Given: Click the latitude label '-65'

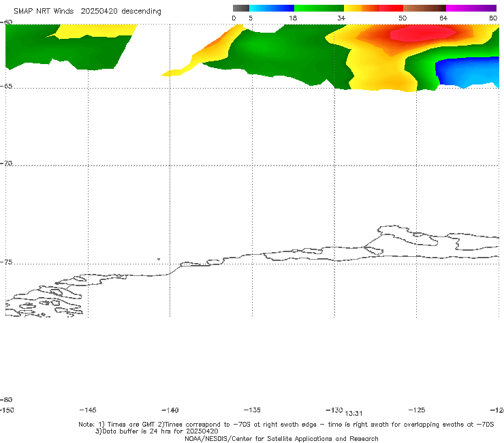Looking at the screenshot, I should pyautogui.click(x=6, y=87).
